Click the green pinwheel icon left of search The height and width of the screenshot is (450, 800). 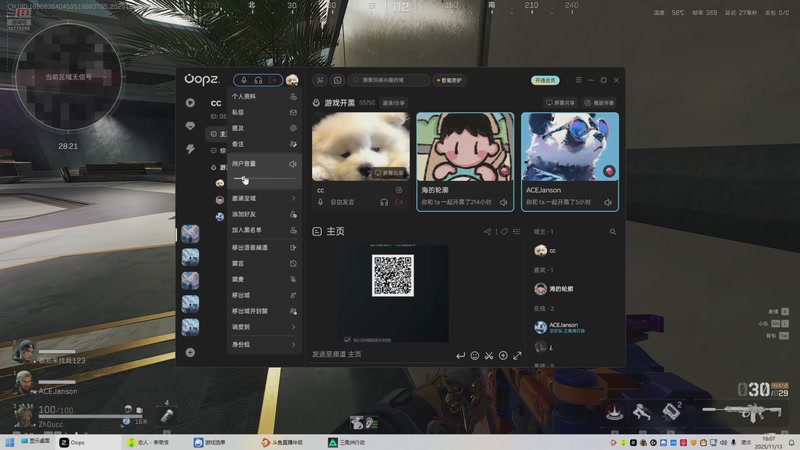320,80
